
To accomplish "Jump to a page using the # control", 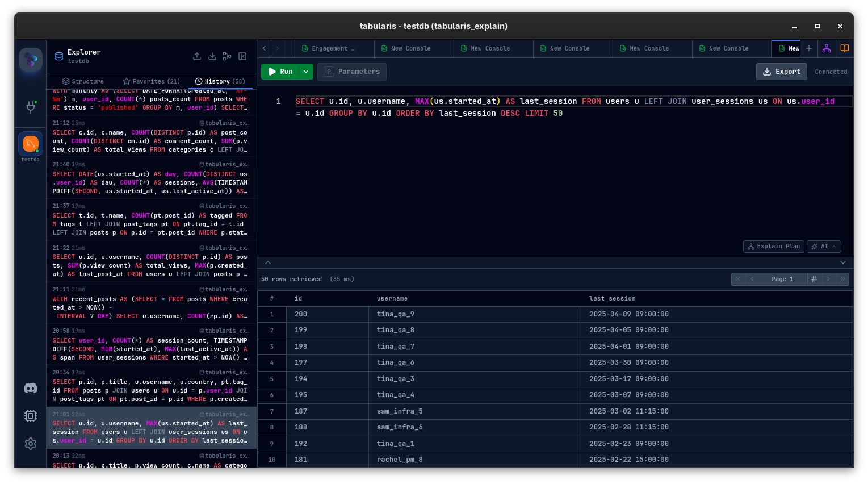I will 814,279.
